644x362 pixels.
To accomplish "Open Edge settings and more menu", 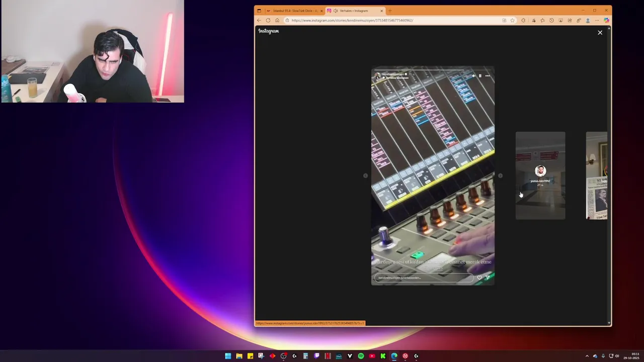I will pos(597,21).
